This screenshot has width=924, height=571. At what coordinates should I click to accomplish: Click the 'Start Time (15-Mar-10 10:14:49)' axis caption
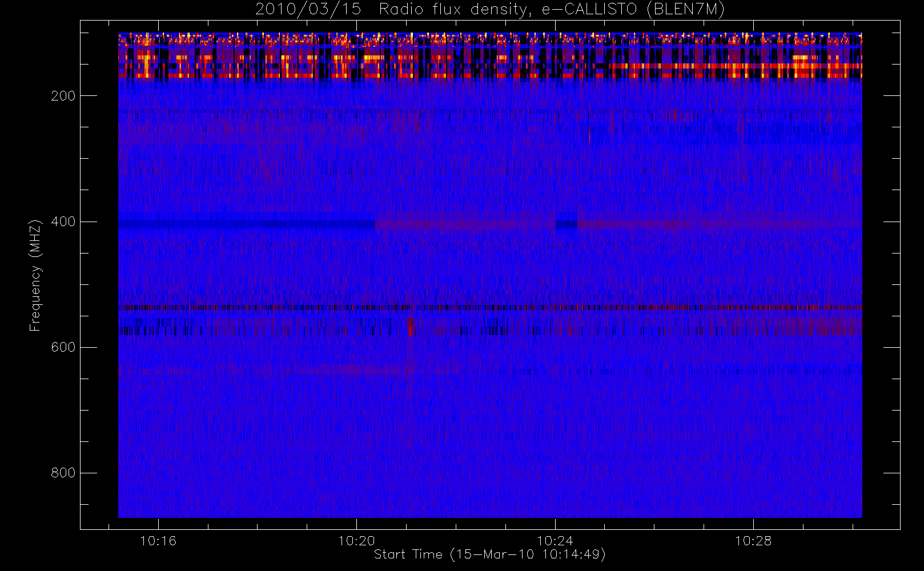tap(489, 554)
